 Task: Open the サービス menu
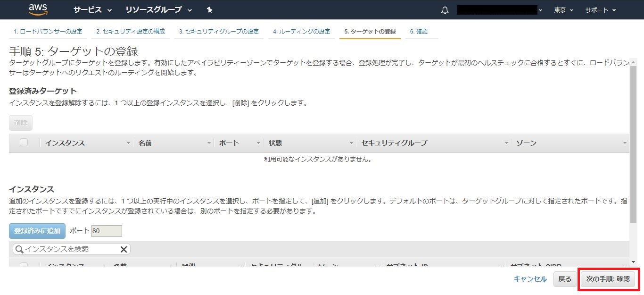pos(92,10)
